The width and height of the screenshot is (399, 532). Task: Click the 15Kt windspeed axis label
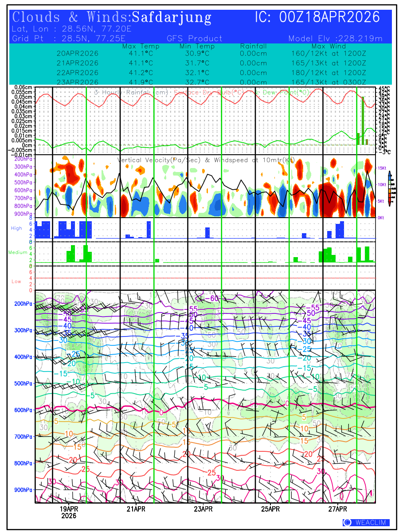coord(383,168)
